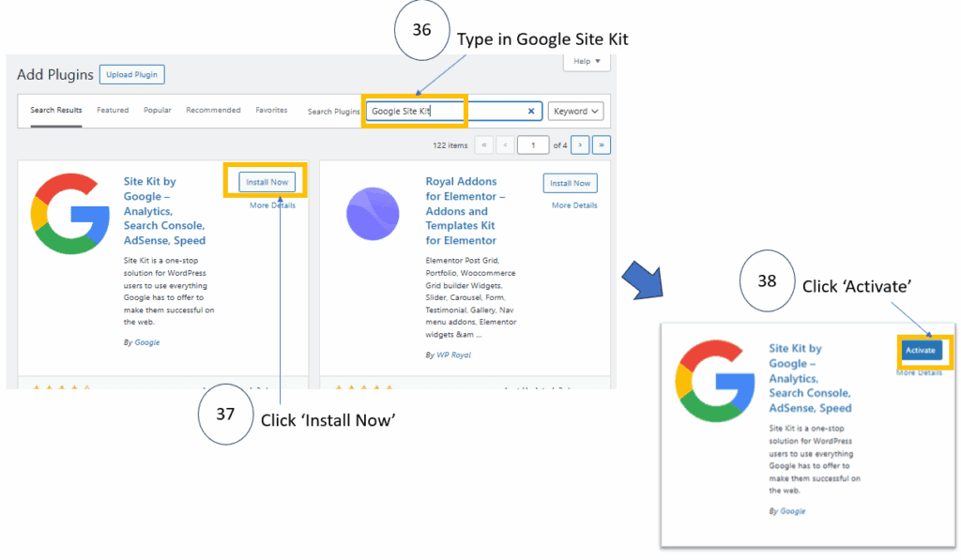Open the Keyword search type dropdown
Viewport: 961px width, 560px height.
[576, 111]
